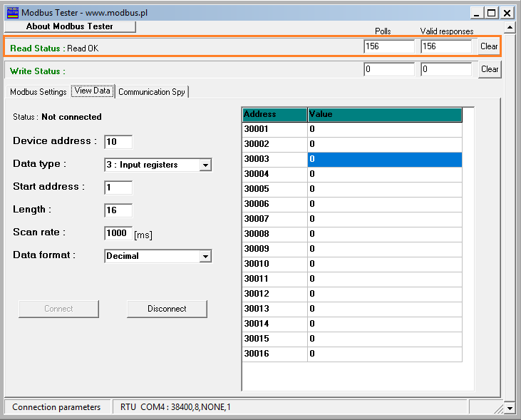Screen dimensions: 521x420
Task: Click the Start address input field
Action: coord(118,188)
